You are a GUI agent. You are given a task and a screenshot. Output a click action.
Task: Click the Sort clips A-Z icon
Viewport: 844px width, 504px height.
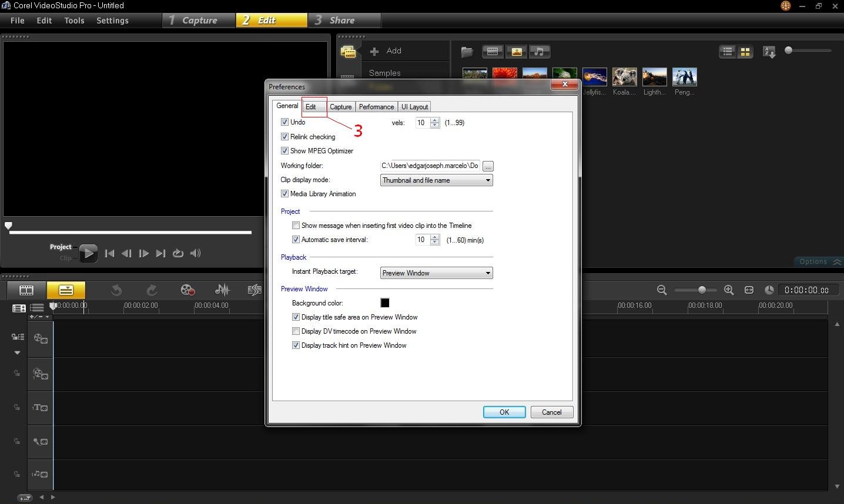[x=769, y=52]
